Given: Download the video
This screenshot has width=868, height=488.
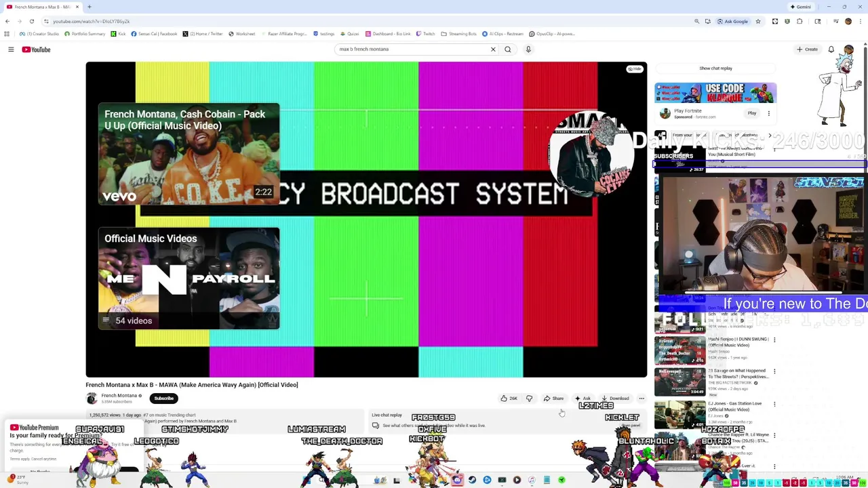Looking at the screenshot, I should coord(615,399).
